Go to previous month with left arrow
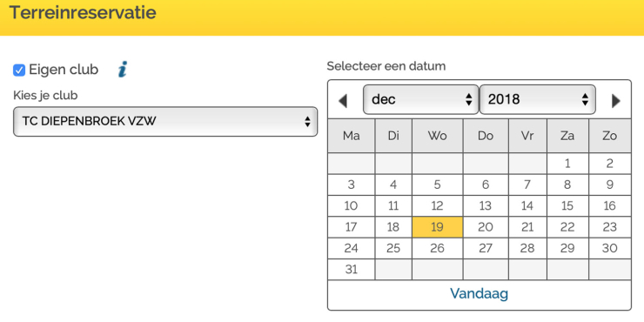This screenshot has width=644, height=322. pyautogui.click(x=343, y=101)
